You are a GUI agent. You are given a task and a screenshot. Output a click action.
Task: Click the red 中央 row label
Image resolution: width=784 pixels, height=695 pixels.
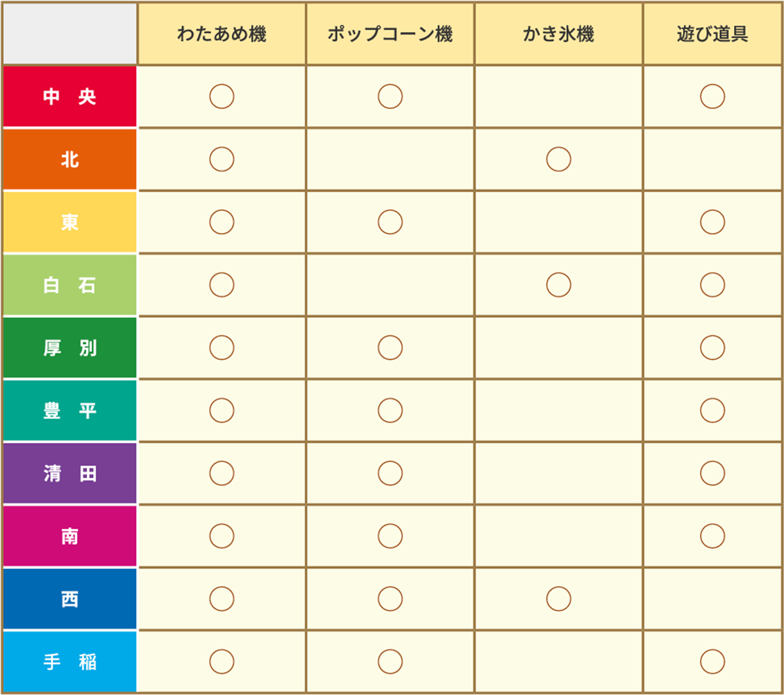tap(70, 96)
